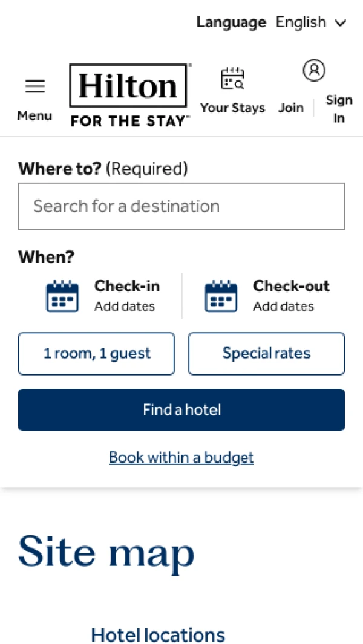Click Sign In in the header

(339, 109)
